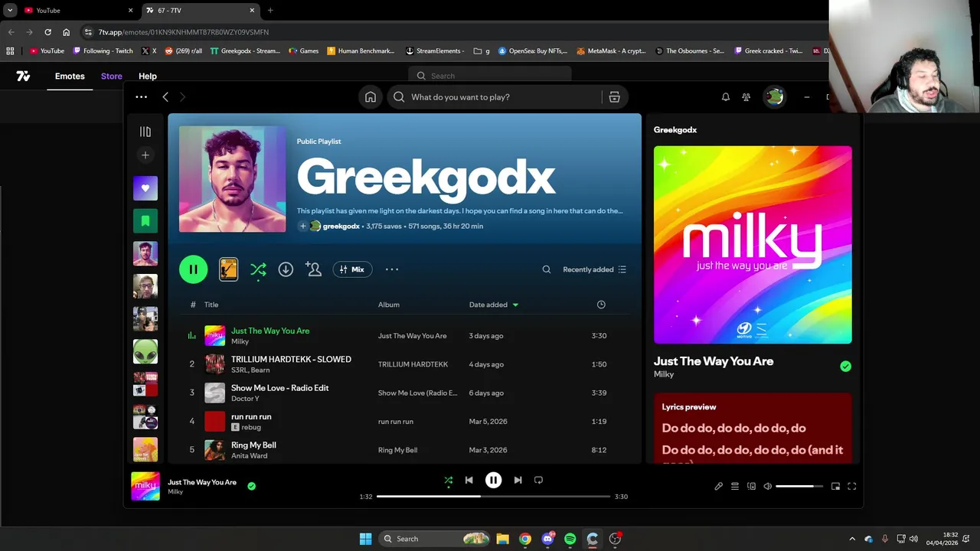
Task: Sort tracks by Title column
Action: (x=211, y=305)
